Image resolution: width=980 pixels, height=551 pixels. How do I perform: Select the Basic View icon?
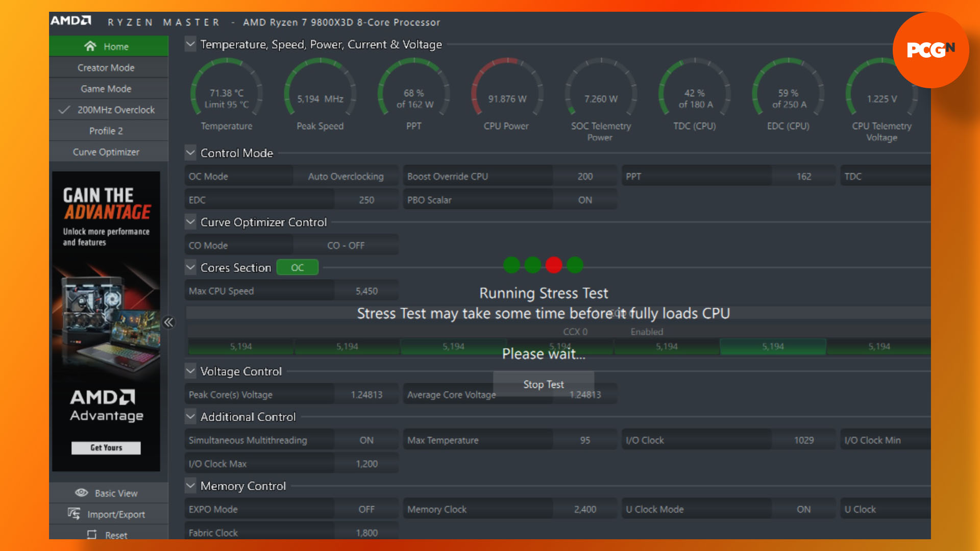(x=81, y=492)
